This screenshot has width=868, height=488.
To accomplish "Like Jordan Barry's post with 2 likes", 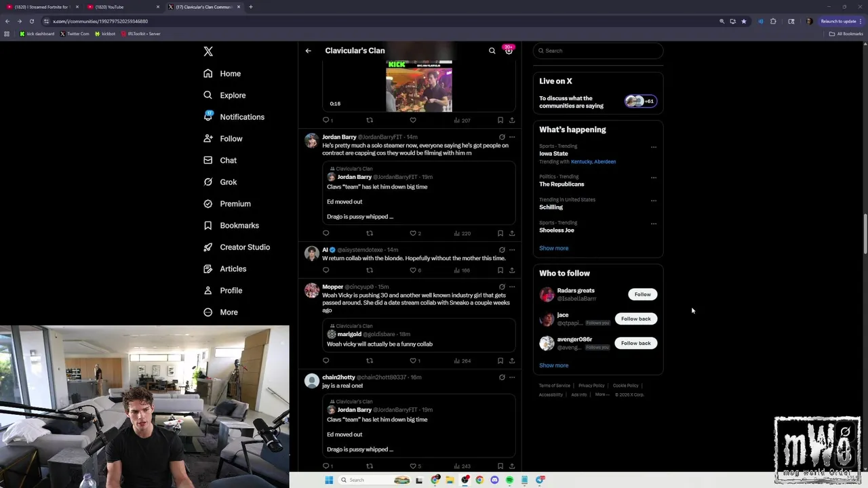I will pos(415,233).
